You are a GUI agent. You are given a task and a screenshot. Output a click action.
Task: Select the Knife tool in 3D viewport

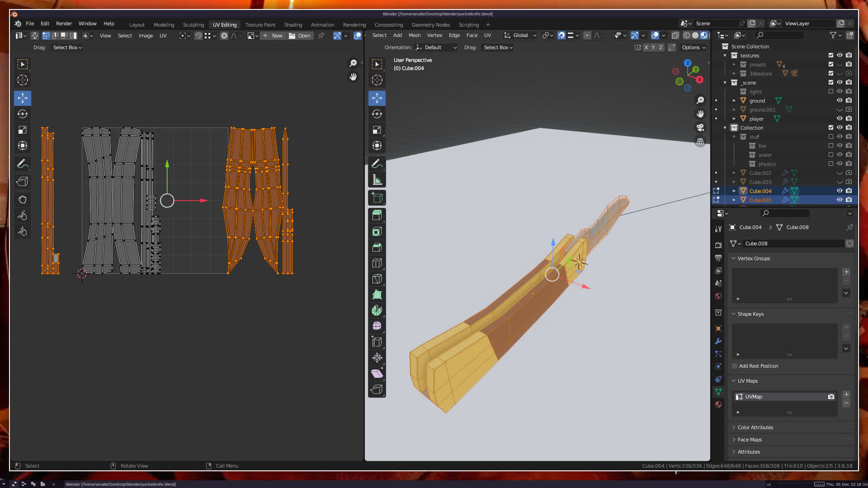(x=377, y=279)
